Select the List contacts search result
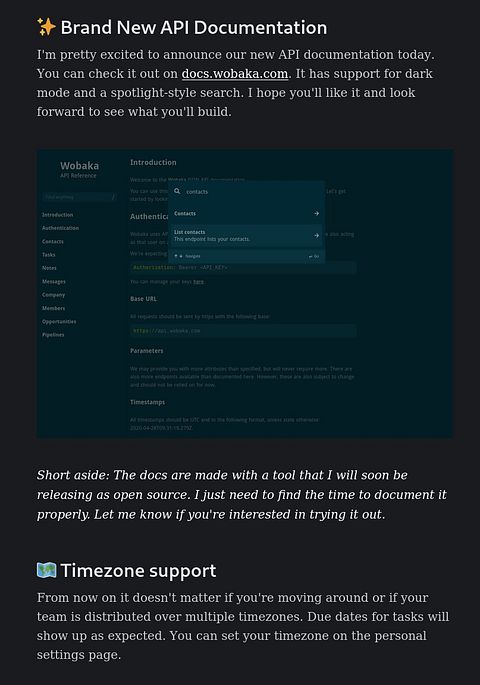 click(x=246, y=235)
